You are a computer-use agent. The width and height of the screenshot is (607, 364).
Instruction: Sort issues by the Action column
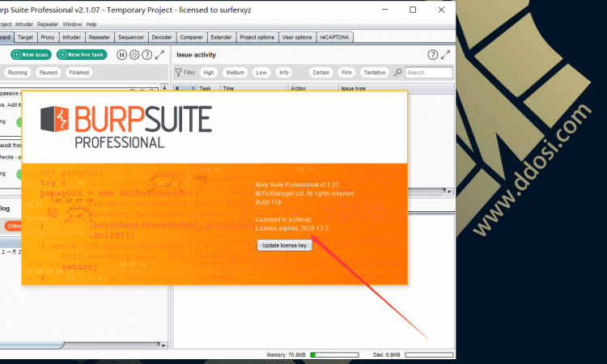pyautogui.click(x=313, y=89)
